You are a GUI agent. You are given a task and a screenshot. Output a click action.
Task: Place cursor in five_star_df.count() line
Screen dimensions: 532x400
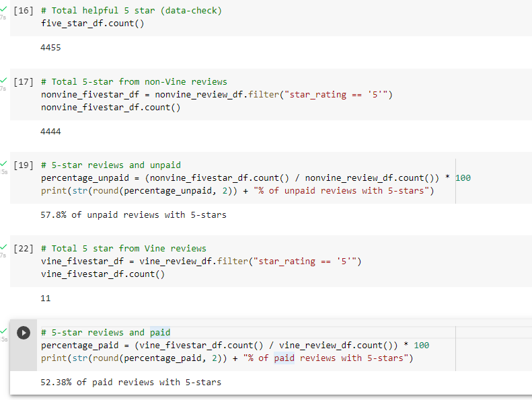(x=93, y=24)
